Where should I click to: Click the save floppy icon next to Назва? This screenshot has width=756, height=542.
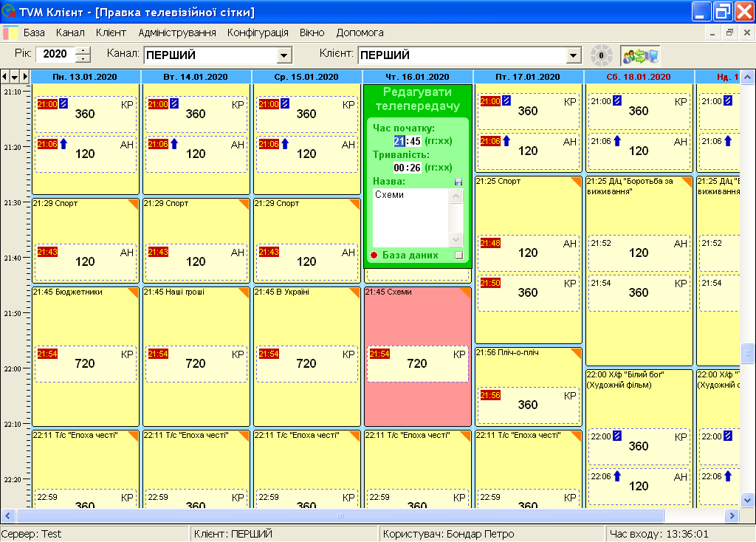458,182
